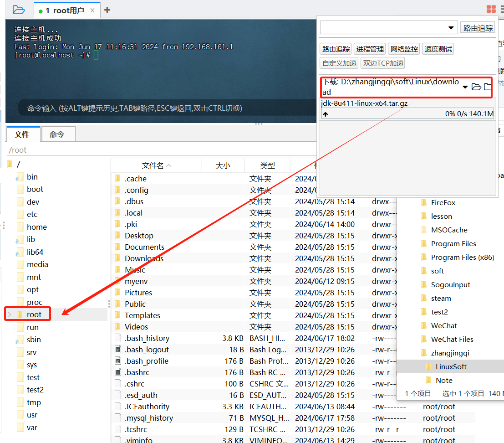Add a new session tab with plus icon

coord(107,10)
